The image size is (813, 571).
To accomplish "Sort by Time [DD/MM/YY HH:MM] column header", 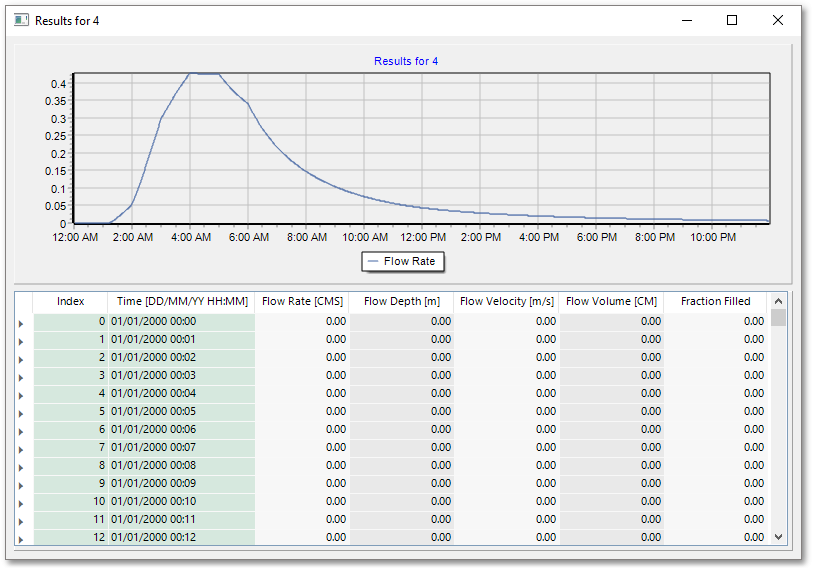I will [x=182, y=301].
